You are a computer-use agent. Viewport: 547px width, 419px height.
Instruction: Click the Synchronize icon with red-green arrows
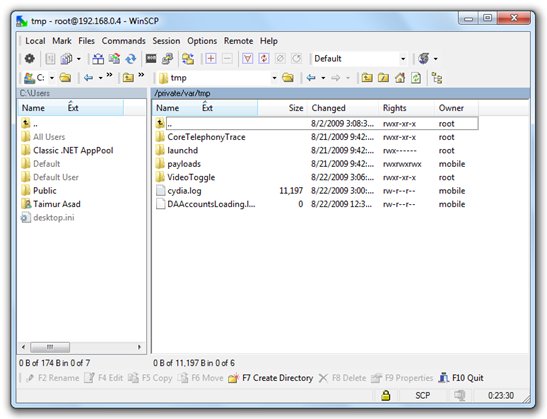coord(114,59)
